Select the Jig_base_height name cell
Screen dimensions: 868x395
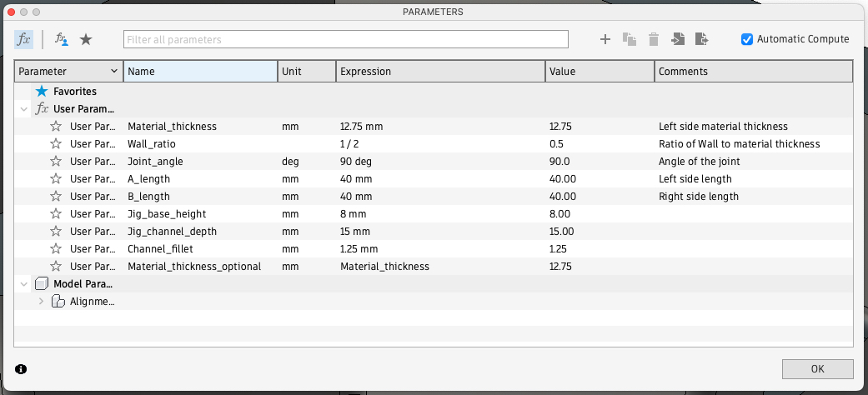click(x=200, y=213)
